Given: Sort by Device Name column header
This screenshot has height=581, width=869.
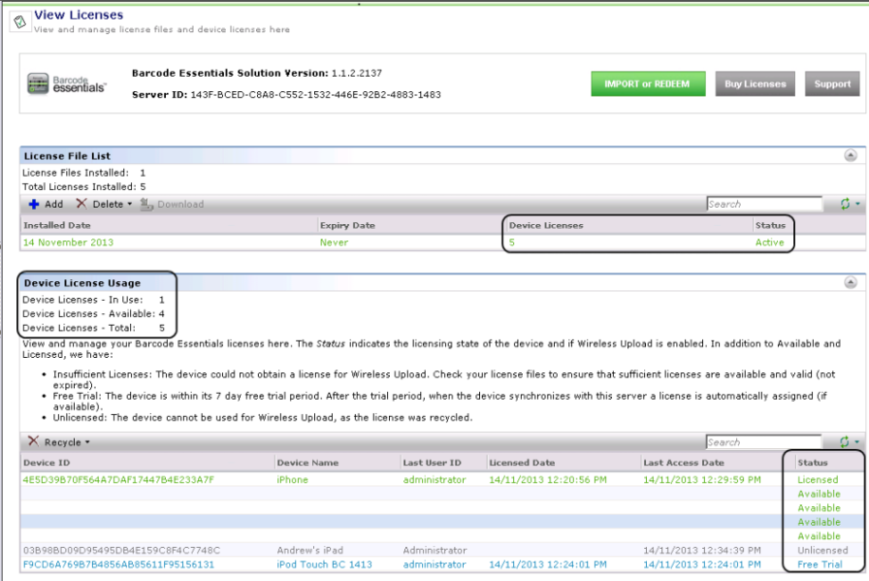Looking at the screenshot, I should point(307,463).
